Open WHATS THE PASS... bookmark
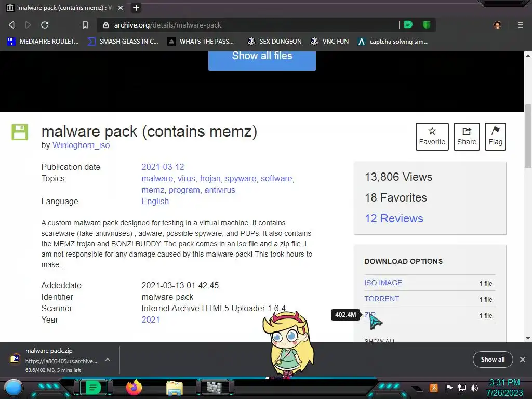Viewport: 532px width, 399px height. pyautogui.click(x=201, y=42)
